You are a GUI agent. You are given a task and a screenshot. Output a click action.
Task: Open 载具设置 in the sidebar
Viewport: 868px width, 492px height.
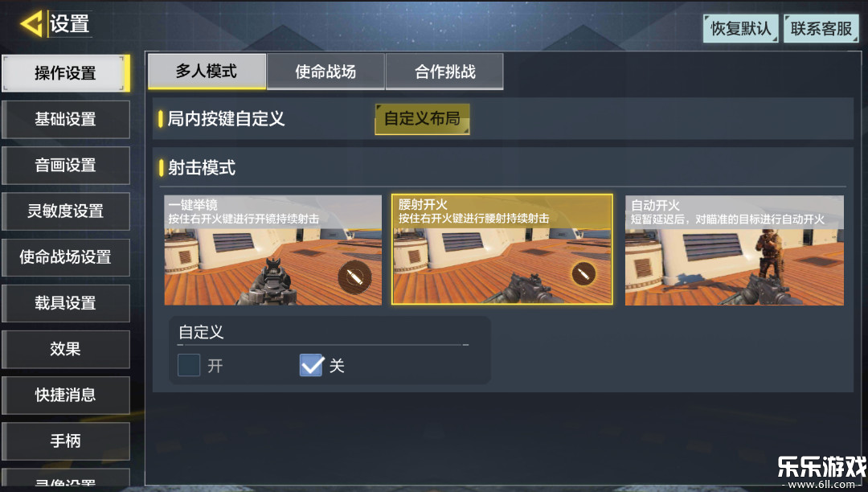click(x=66, y=303)
